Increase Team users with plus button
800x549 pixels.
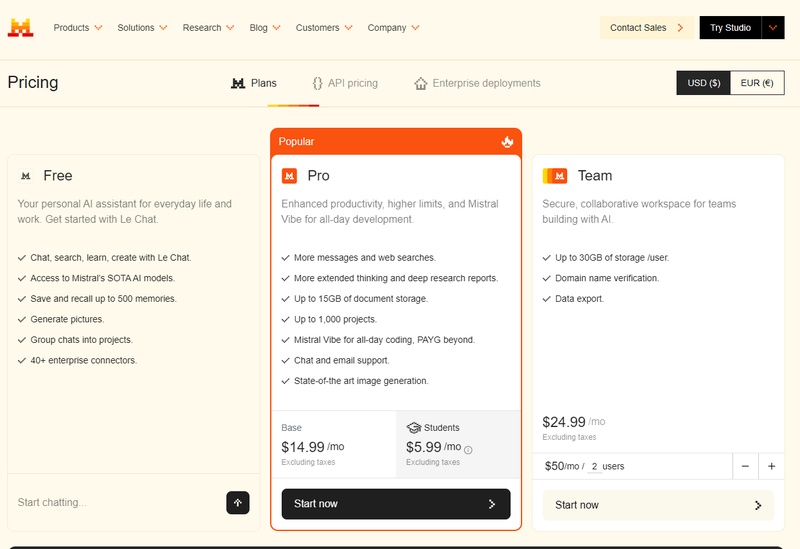[771, 466]
